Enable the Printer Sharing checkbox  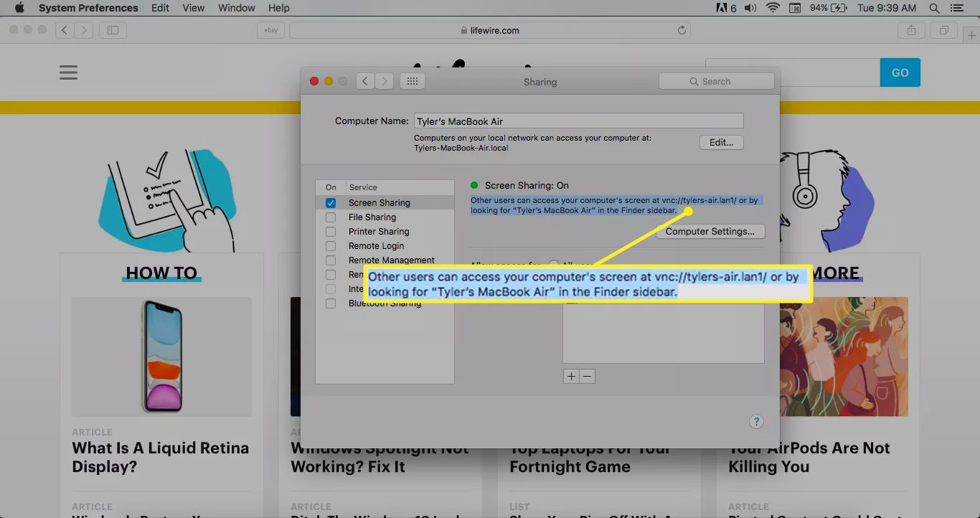click(331, 232)
